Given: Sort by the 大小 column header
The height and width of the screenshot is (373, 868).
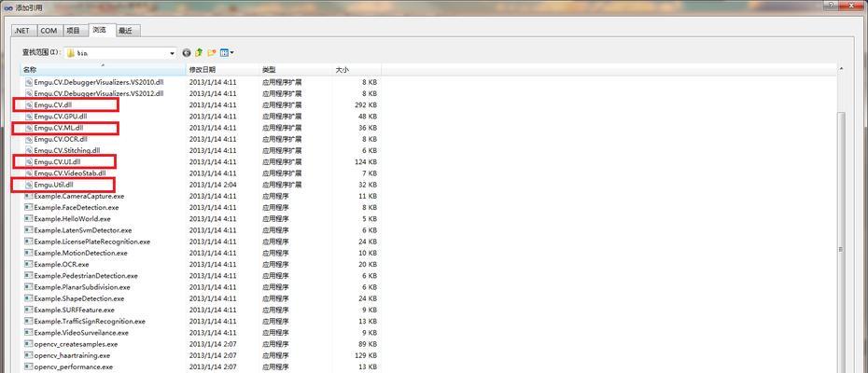Looking at the screenshot, I should (x=357, y=70).
